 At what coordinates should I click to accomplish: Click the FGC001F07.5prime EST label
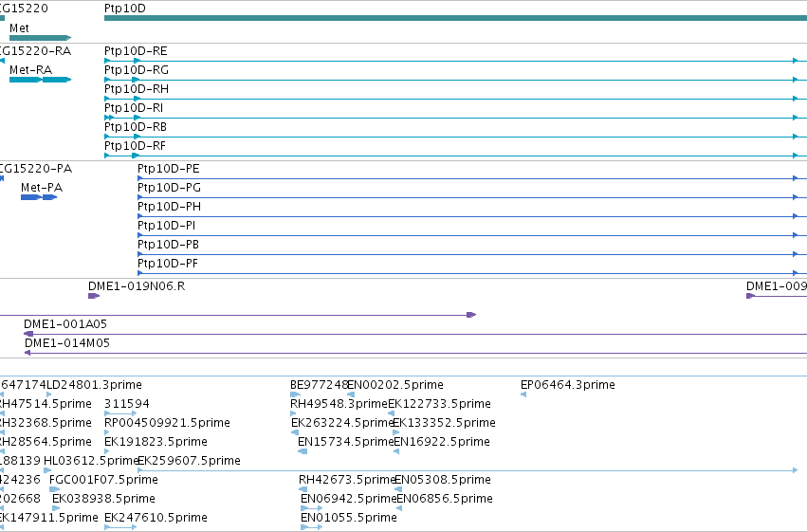pos(103,481)
